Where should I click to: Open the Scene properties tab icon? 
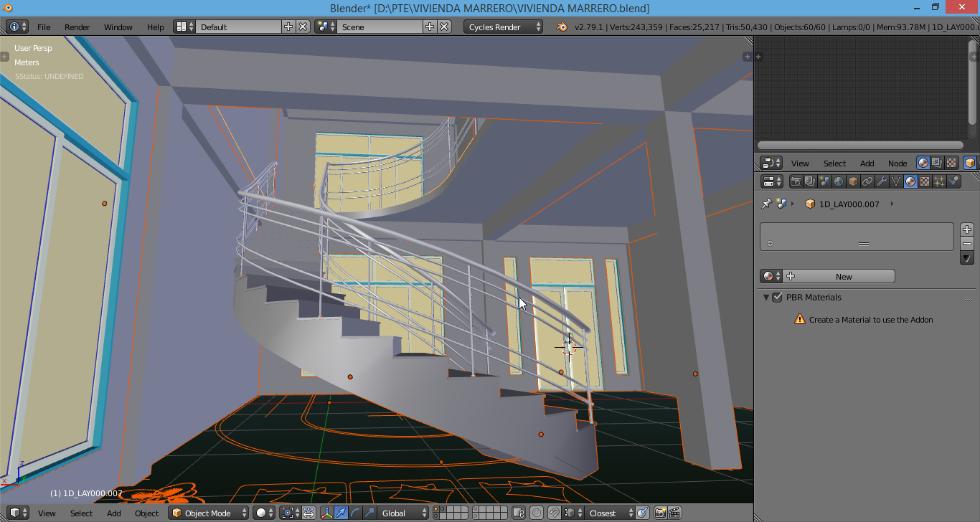824,181
